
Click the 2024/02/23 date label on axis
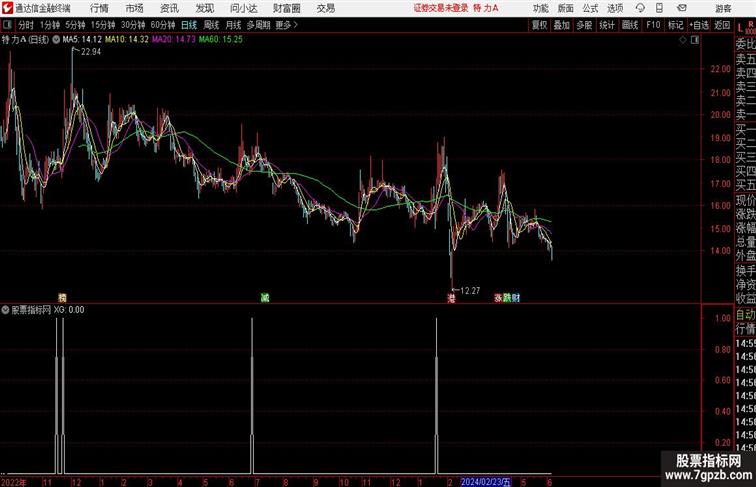coord(486,482)
